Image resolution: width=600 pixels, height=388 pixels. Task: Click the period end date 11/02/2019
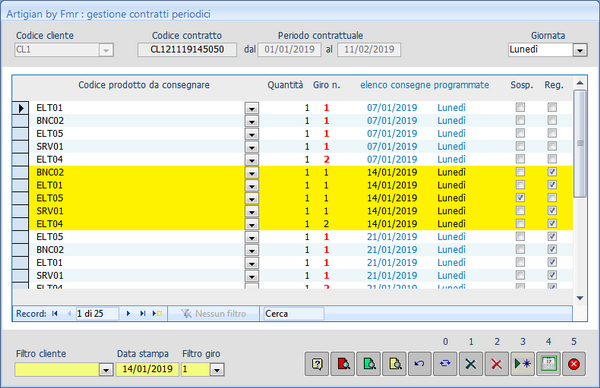tap(369, 50)
